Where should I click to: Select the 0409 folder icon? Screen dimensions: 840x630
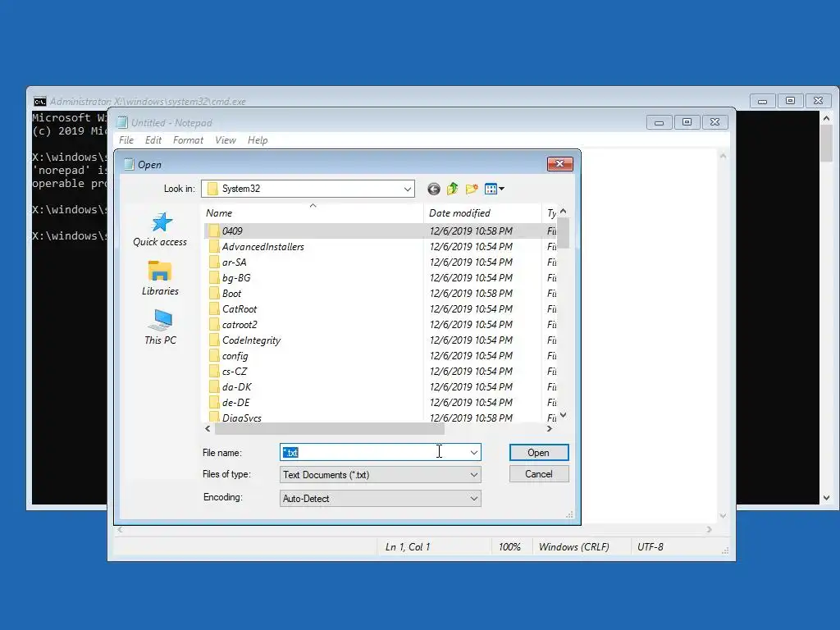click(x=214, y=231)
